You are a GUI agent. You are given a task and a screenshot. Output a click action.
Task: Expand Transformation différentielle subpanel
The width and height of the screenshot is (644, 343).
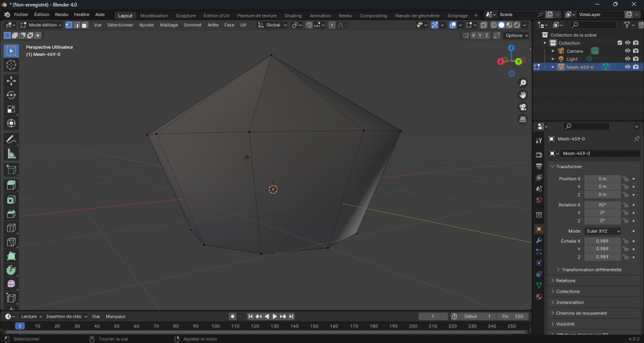tap(591, 269)
